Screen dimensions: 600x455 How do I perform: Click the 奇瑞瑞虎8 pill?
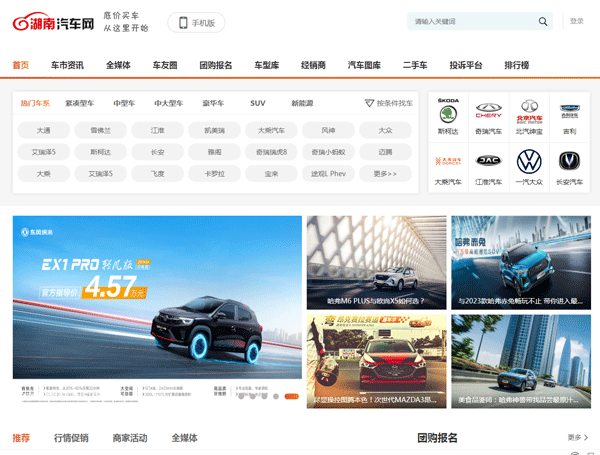(x=271, y=152)
